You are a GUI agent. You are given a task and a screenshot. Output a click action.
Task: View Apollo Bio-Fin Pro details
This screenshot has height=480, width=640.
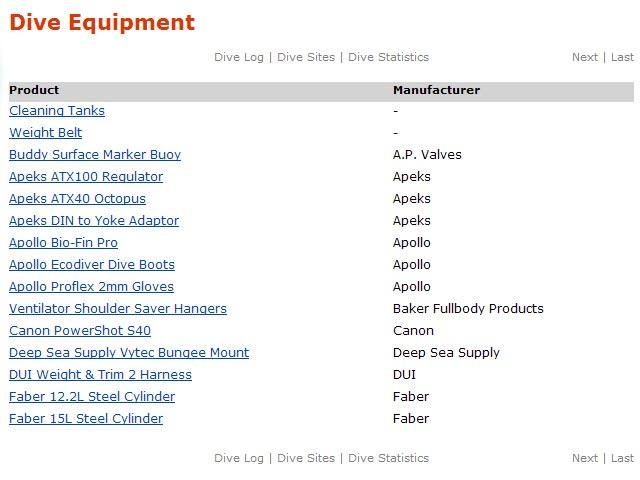(x=63, y=243)
